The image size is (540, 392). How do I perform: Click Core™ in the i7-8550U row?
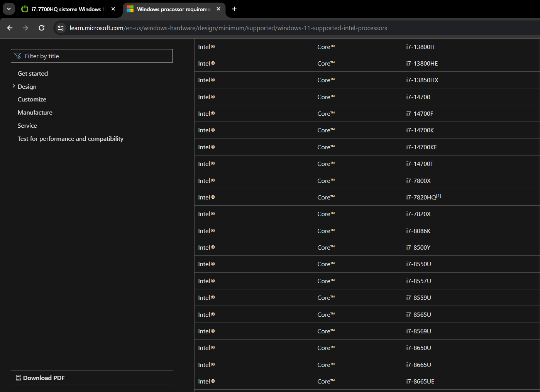pos(326,264)
